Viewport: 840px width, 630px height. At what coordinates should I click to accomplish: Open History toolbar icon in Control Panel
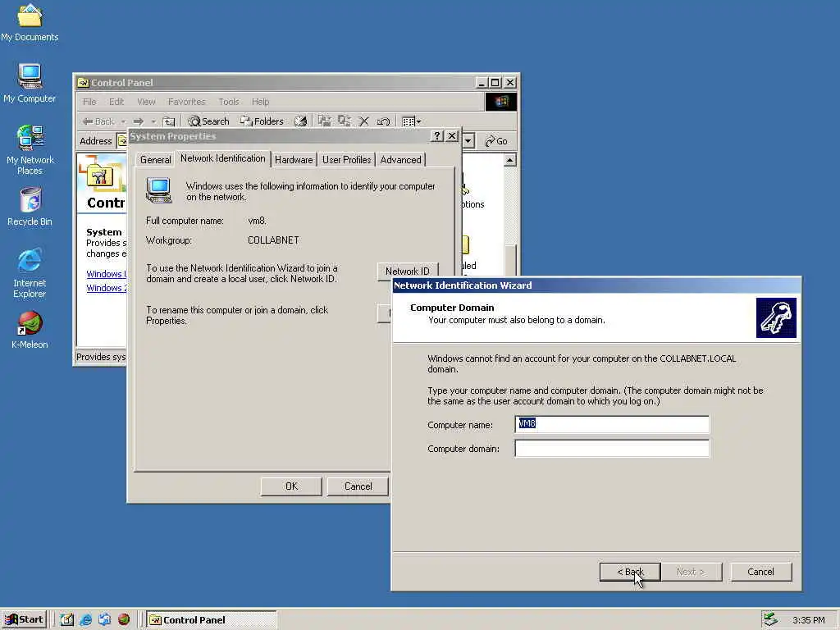(300, 121)
